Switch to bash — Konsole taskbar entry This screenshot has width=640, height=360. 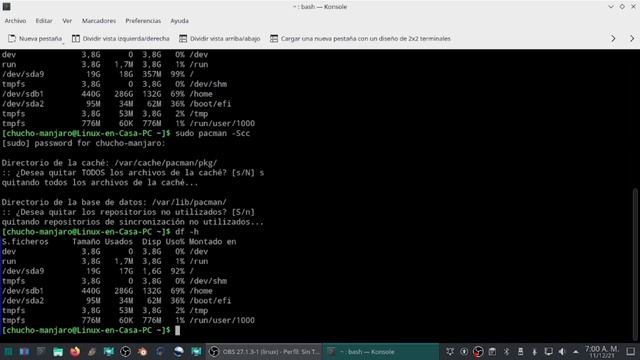pyautogui.click(x=381, y=351)
